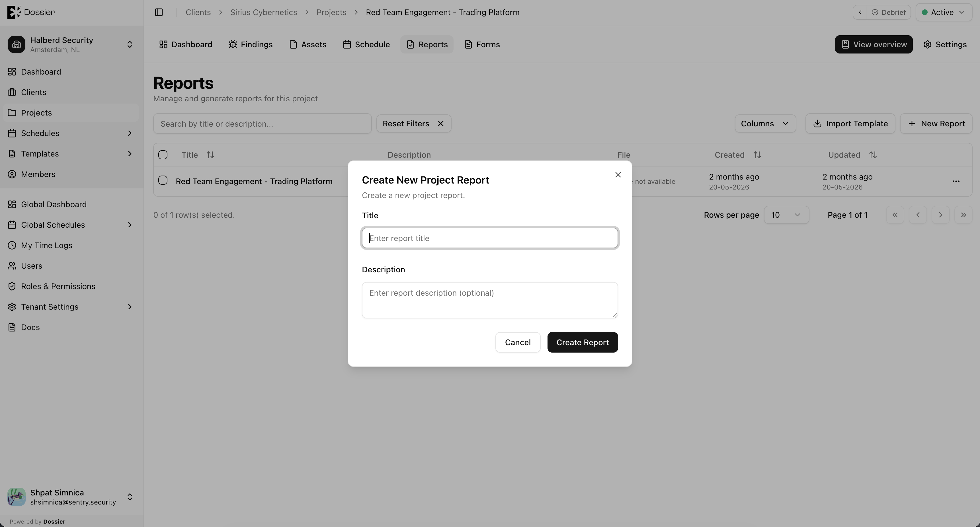Switch to the Forms tab

(482, 44)
